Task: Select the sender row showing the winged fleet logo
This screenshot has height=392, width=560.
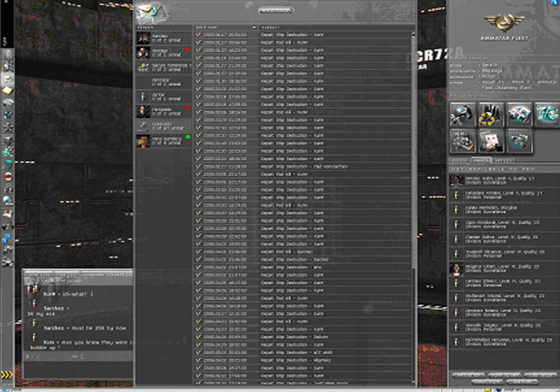Action: coord(163,67)
